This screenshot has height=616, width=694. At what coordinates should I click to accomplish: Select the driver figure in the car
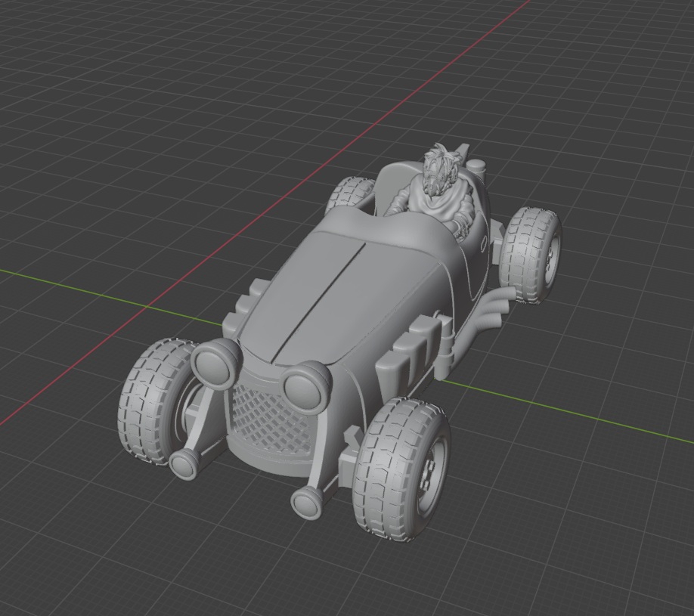click(436, 190)
